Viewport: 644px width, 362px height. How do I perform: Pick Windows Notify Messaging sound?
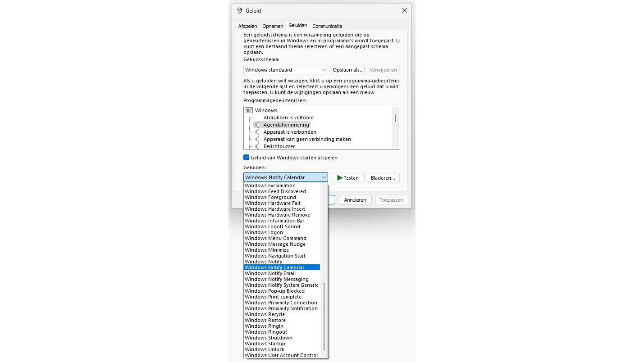pyautogui.click(x=282, y=279)
